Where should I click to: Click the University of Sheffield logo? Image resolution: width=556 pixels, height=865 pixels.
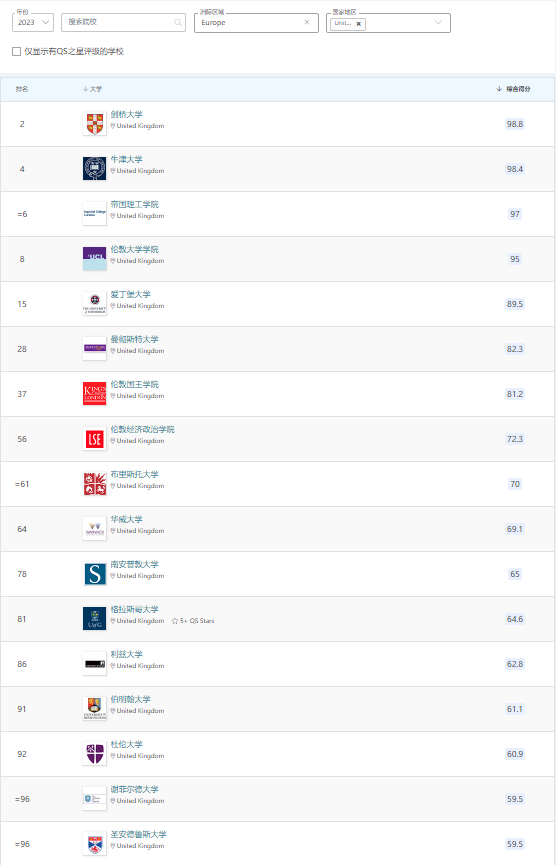click(x=94, y=799)
